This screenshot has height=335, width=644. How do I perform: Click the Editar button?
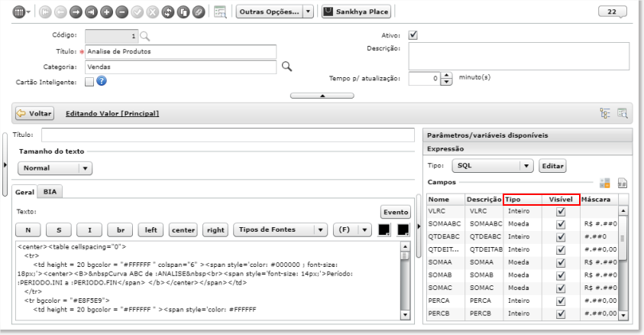552,166
